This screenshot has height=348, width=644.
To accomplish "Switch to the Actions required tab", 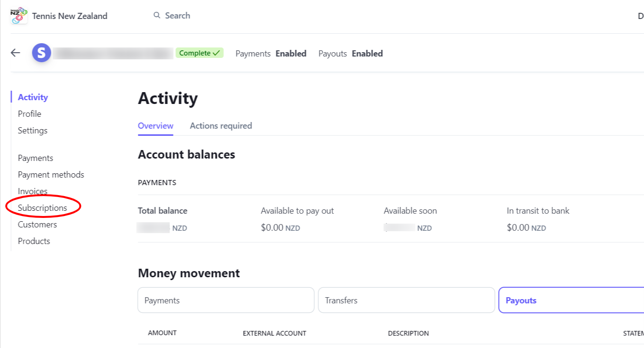I will tap(221, 126).
